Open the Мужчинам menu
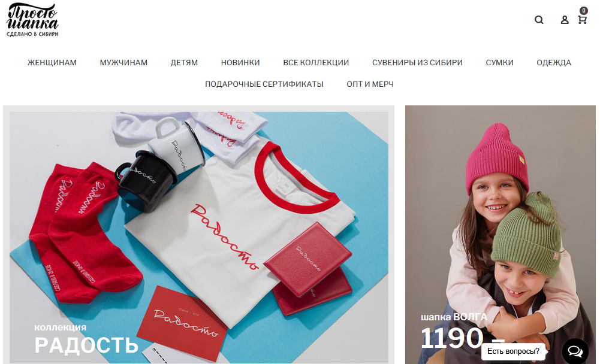The width and height of the screenshot is (600, 364). pos(123,63)
